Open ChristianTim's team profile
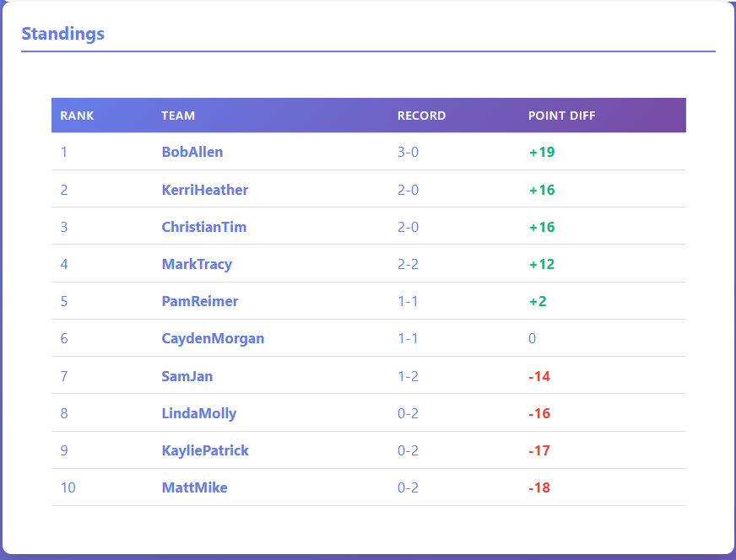The height and width of the screenshot is (560, 736). coord(203,227)
